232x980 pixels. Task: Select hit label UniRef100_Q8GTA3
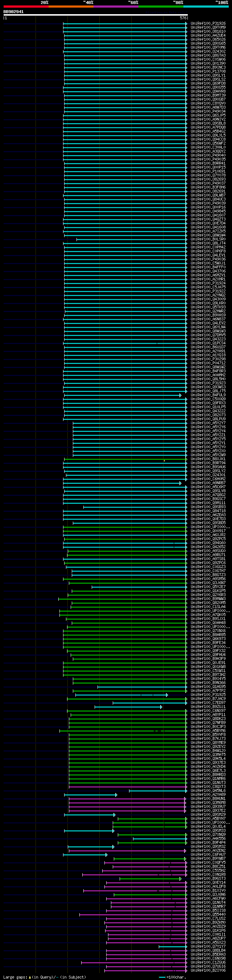[x=208, y=55]
